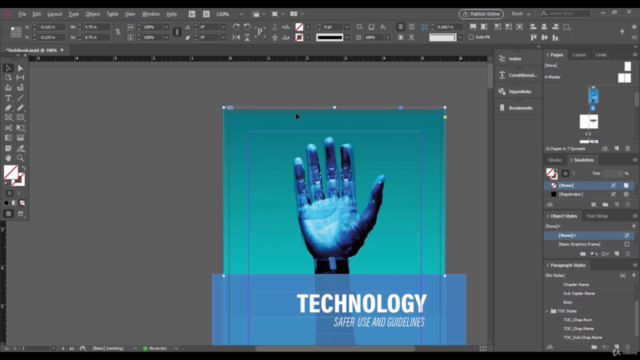Open the rotation angle dropdown
The width and height of the screenshot is (640, 360).
(x=223, y=27)
